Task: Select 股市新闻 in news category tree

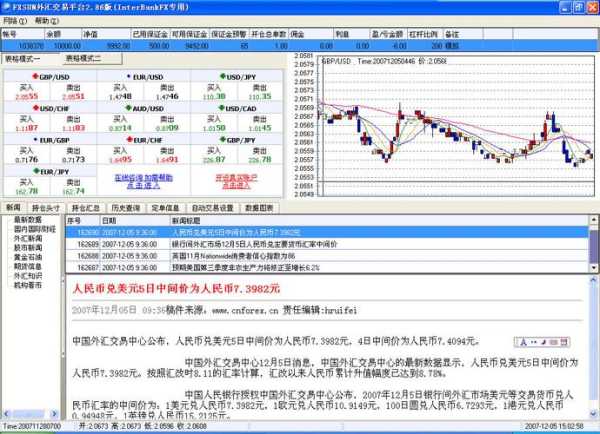Action: pos(28,248)
